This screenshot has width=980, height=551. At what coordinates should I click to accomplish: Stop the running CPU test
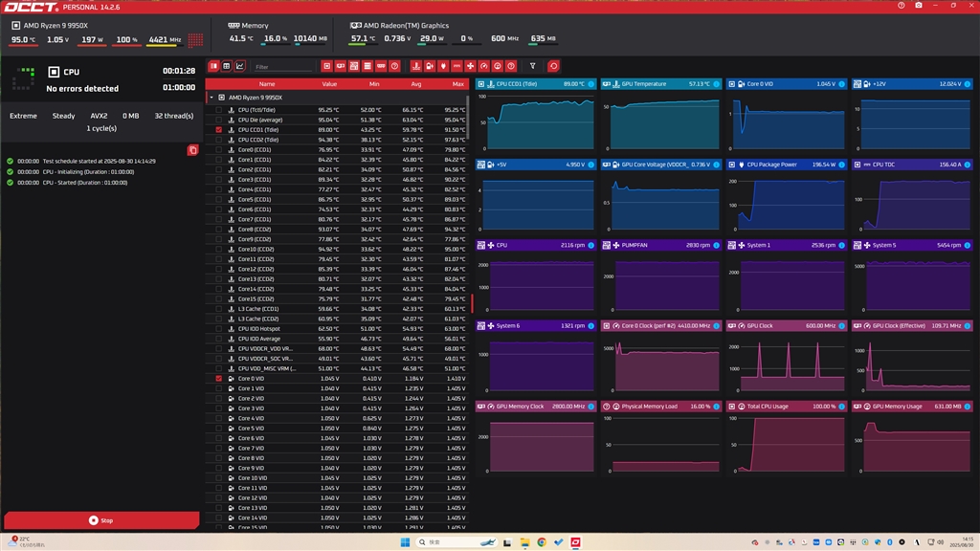[x=101, y=519]
